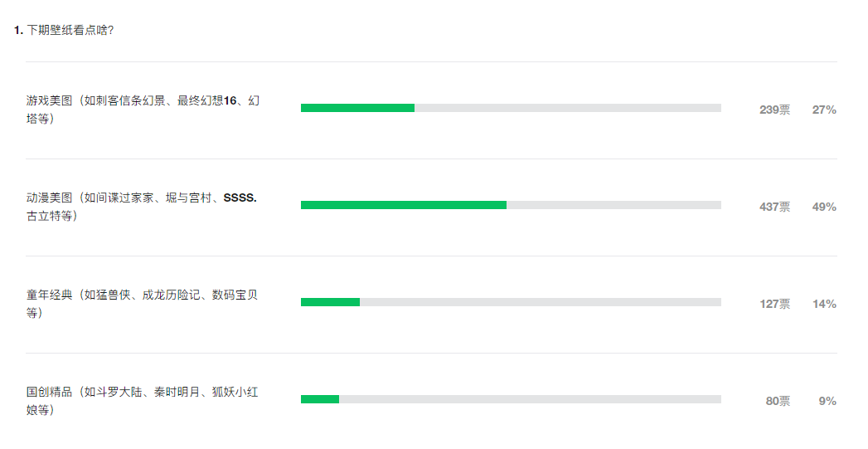
Task: Click the green portion of 童年经典 bar
Action: point(331,302)
